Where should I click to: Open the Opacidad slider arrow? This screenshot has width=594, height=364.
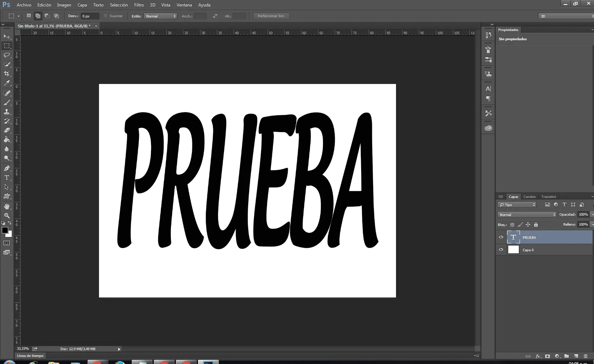(x=592, y=215)
